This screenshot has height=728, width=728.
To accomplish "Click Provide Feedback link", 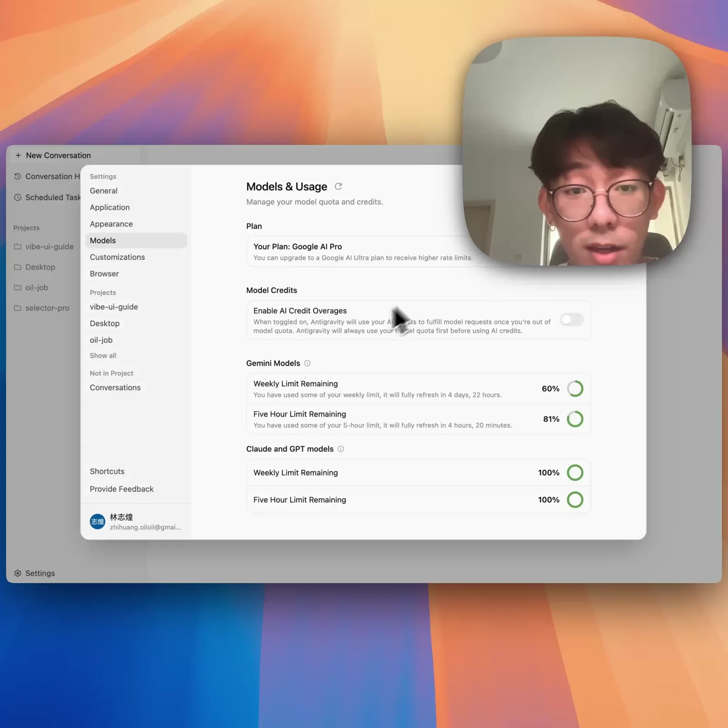I will (x=121, y=489).
